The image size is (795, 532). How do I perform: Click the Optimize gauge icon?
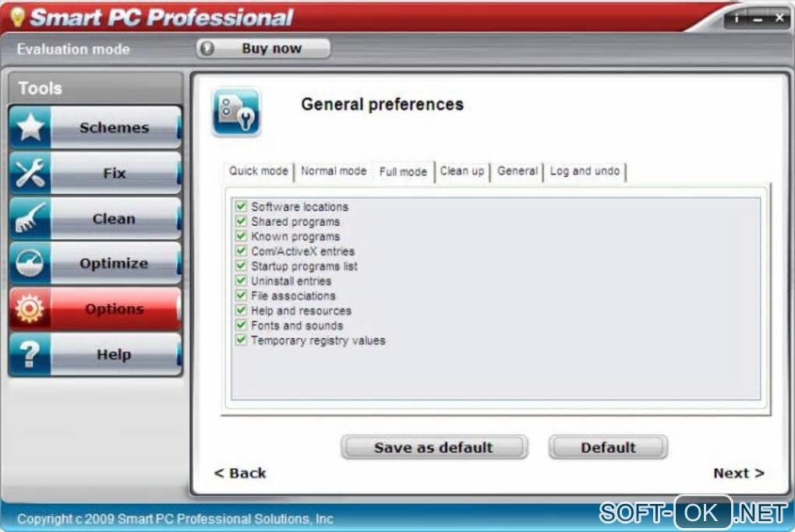[x=30, y=263]
